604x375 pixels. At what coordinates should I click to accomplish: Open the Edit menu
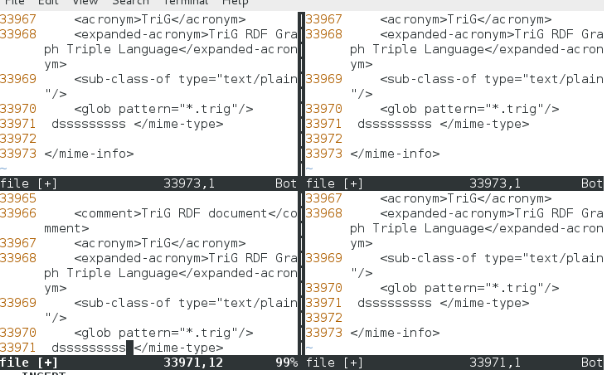click(x=48, y=2)
